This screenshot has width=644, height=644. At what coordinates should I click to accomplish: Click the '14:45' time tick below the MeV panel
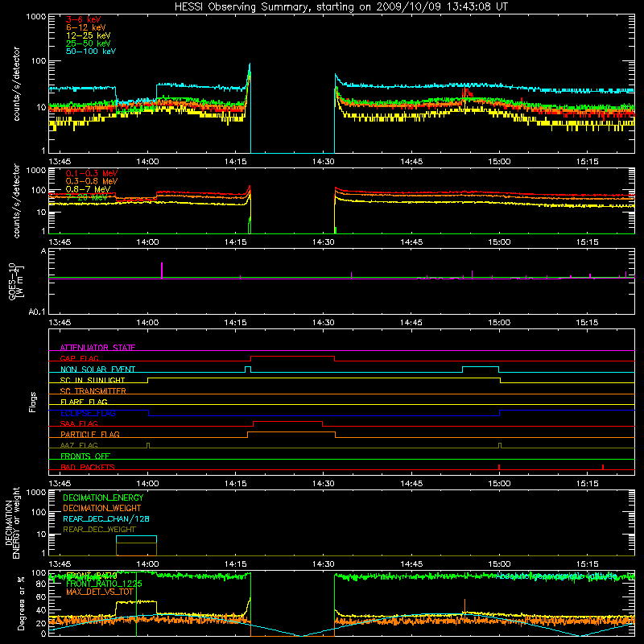tap(411, 242)
